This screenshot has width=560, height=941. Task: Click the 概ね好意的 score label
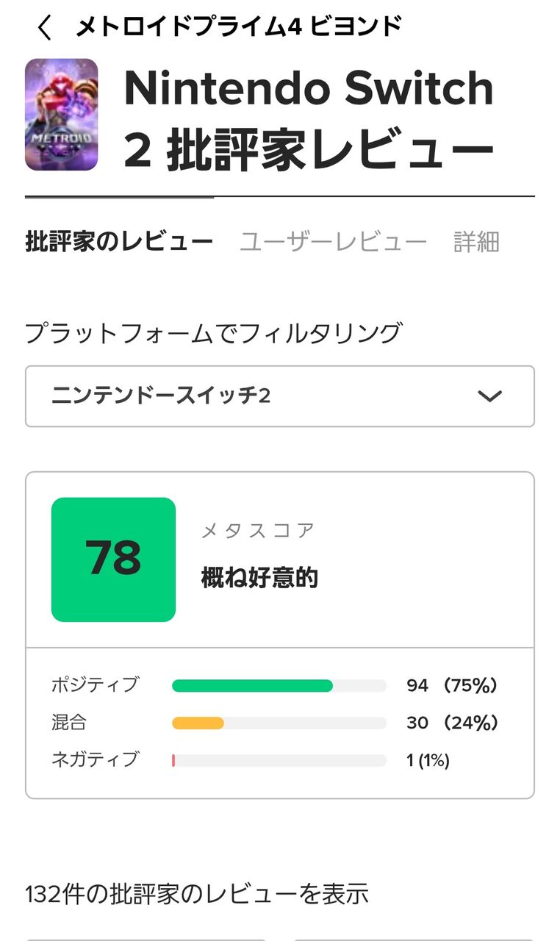pyautogui.click(x=259, y=578)
